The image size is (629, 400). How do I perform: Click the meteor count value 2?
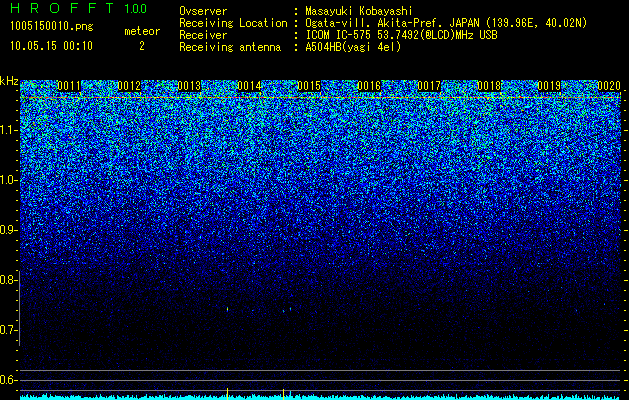(142, 46)
